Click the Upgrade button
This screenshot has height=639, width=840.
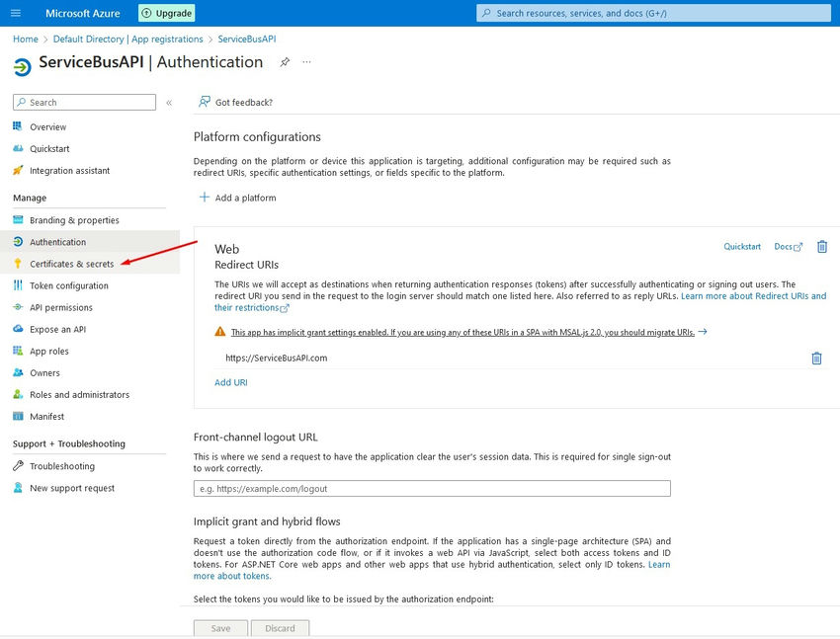point(166,14)
